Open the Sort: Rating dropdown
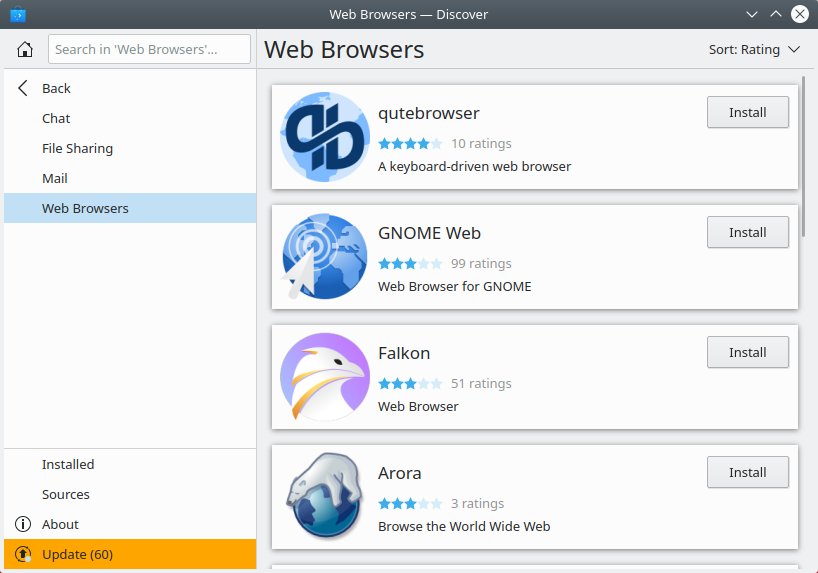This screenshot has height=573, width=818. pyautogui.click(x=754, y=50)
